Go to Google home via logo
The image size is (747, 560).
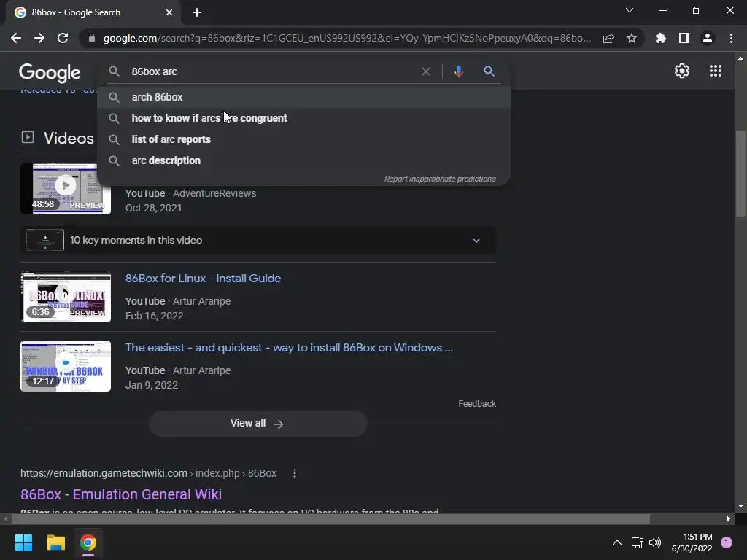click(x=50, y=72)
